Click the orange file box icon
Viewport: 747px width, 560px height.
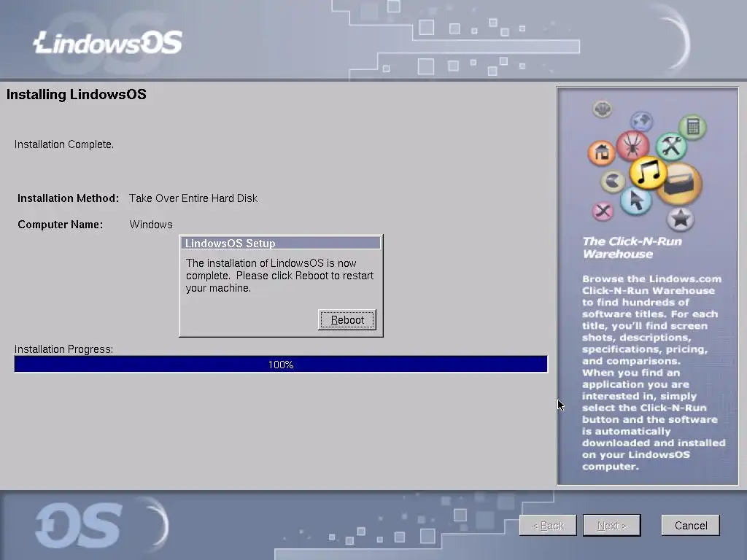pos(680,184)
